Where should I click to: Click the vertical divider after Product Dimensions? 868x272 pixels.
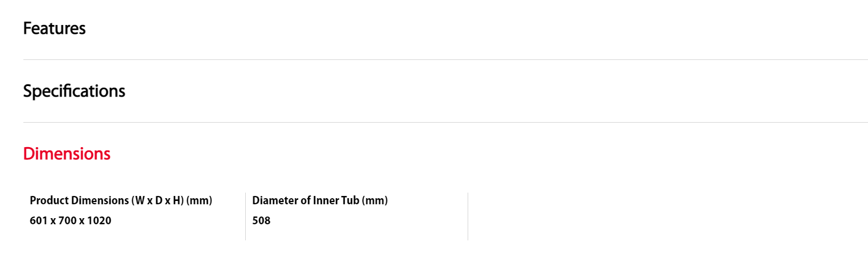tap(245, 216)
